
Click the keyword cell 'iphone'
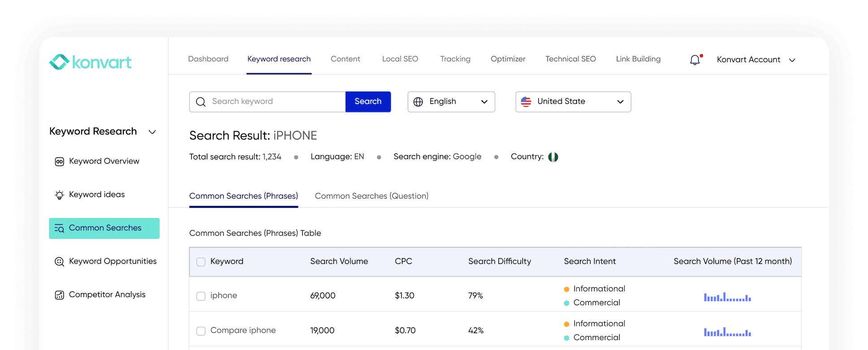[x=224, y=296]
